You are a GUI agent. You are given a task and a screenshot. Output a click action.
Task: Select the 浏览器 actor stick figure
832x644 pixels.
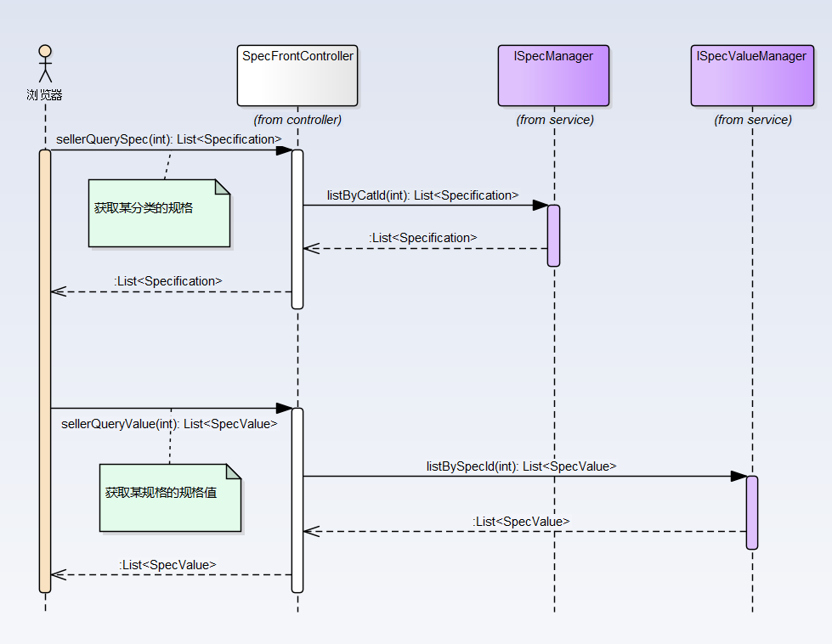tap(45, 64)
